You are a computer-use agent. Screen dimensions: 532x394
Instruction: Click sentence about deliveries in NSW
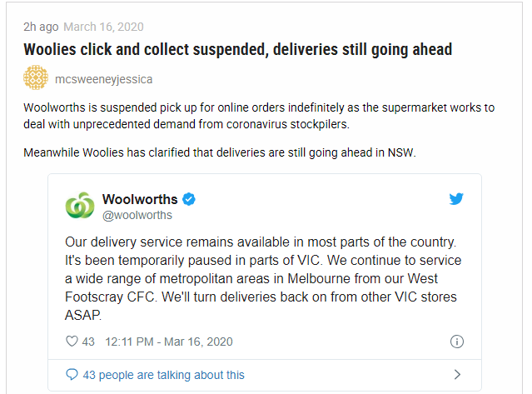[x=220, y=152]
